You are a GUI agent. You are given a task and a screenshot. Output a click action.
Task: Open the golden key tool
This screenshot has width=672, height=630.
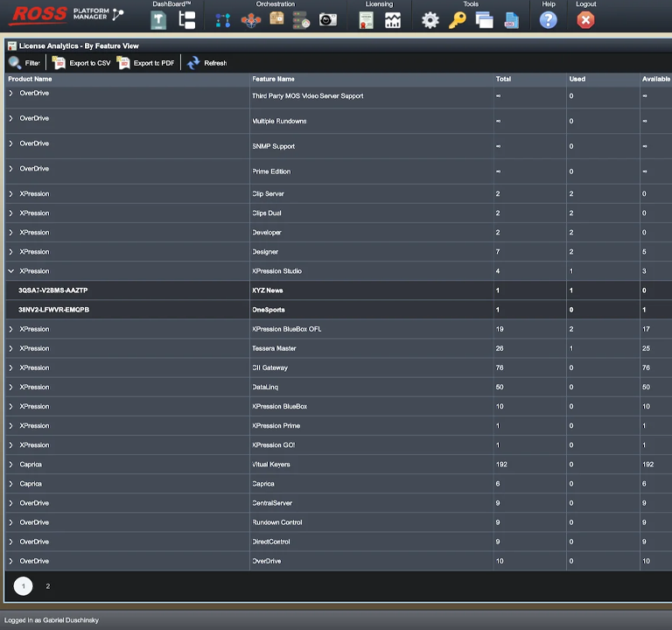(458, 20)
